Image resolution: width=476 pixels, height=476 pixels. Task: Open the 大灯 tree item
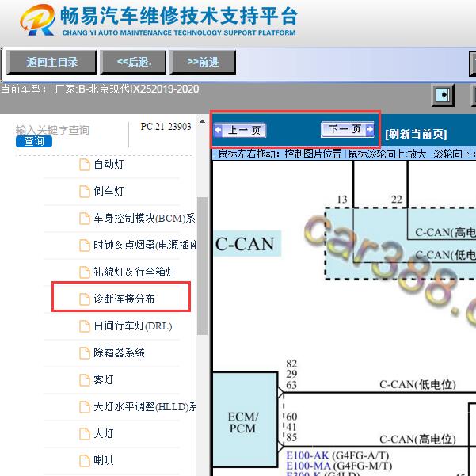[103, 433]
